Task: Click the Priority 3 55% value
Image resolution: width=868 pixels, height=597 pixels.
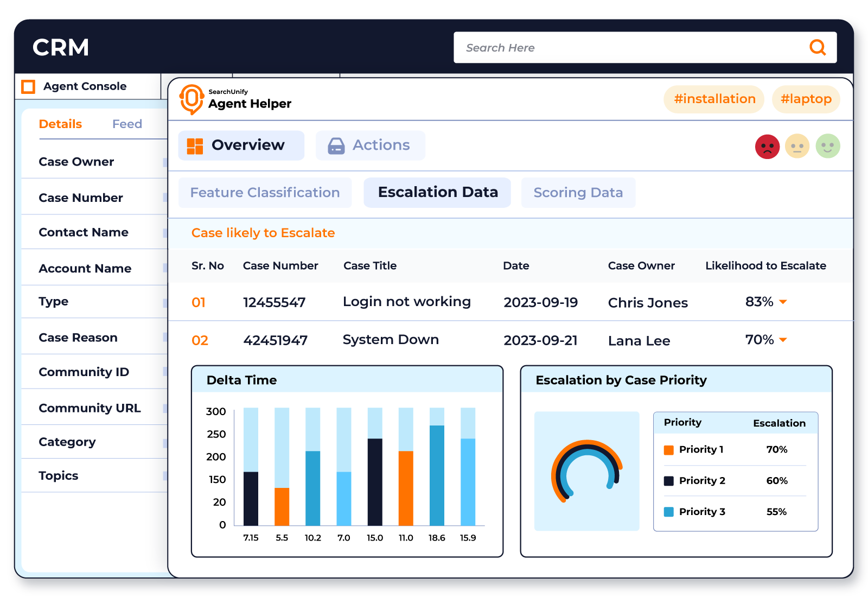Action: [x=777, y=512]
